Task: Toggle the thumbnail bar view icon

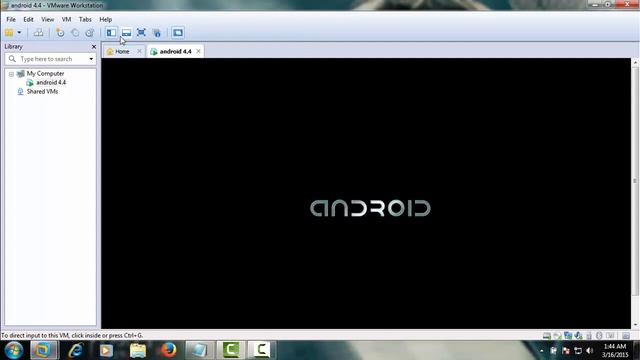Action: pos(127,33)
